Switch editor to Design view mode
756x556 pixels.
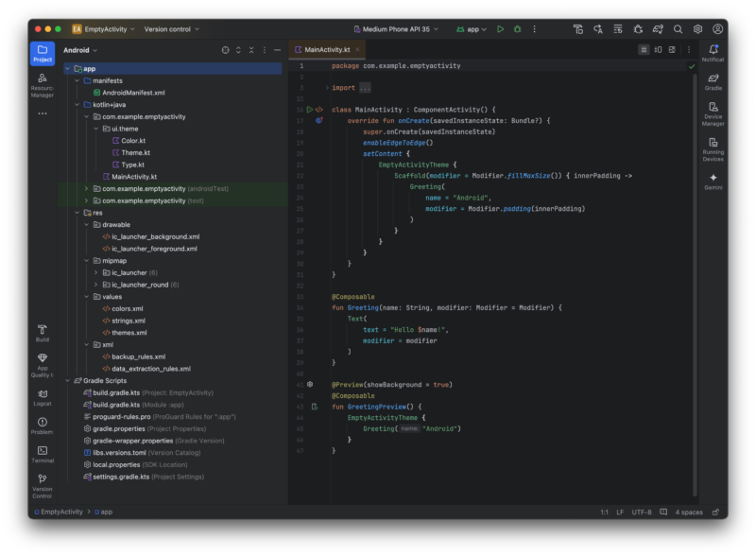click(671, 49)
